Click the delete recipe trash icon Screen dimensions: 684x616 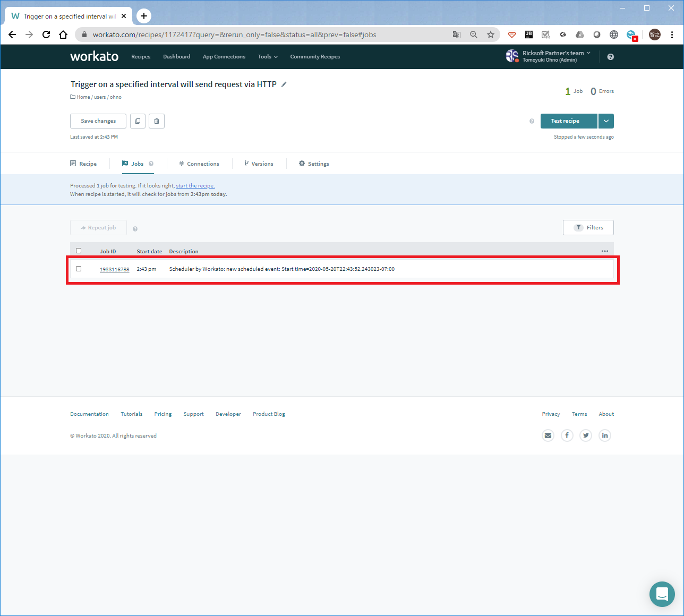click(x=157, y=121)
